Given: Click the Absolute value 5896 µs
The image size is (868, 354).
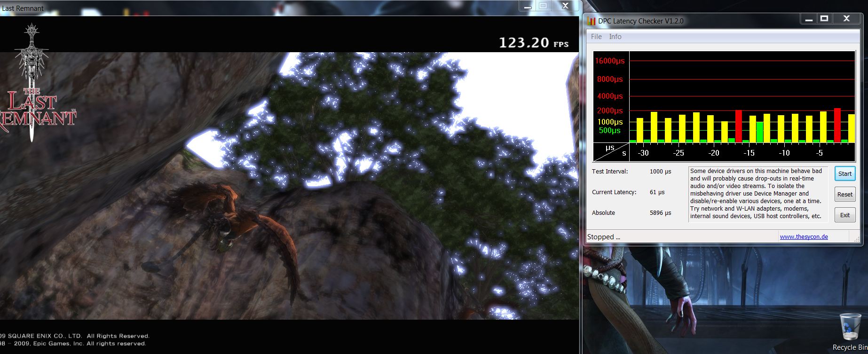Looking at the screenshot, I should pos(661,213).
